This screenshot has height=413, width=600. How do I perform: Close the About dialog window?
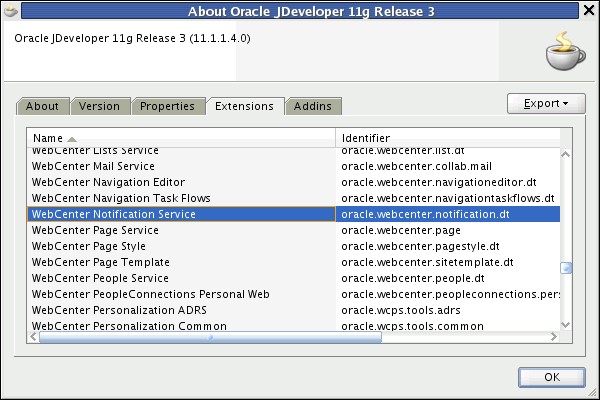tap(589, 10)
